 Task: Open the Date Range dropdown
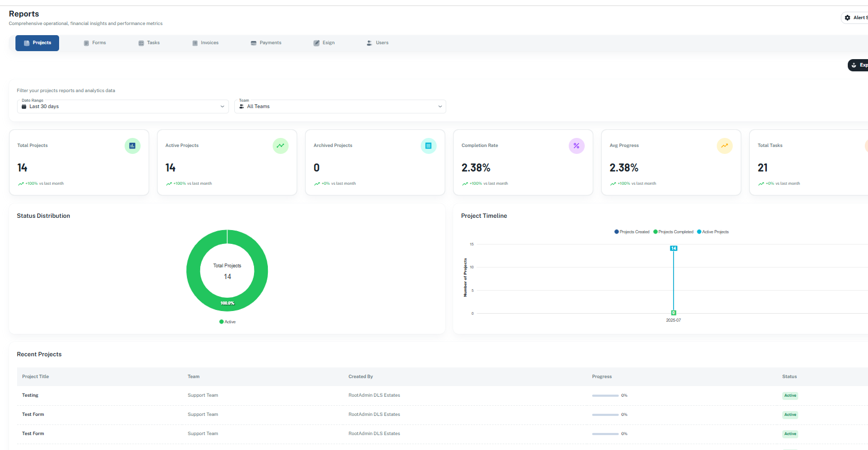[x=123, y=107]
